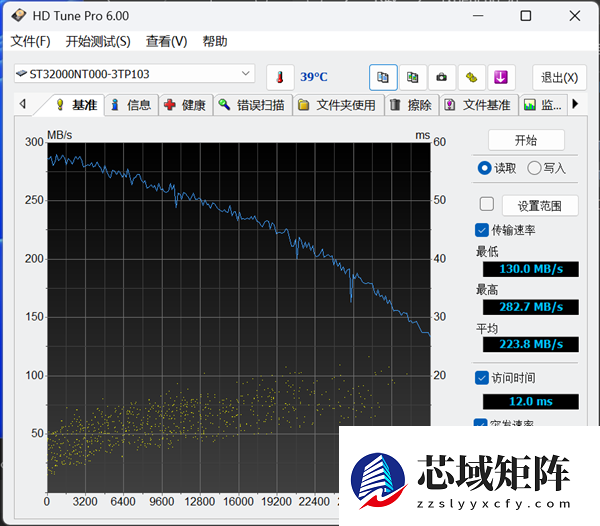This screenshot has height=526, width=600.
Task: Open the 开始测试(S) menu
Action: (98, 41)
